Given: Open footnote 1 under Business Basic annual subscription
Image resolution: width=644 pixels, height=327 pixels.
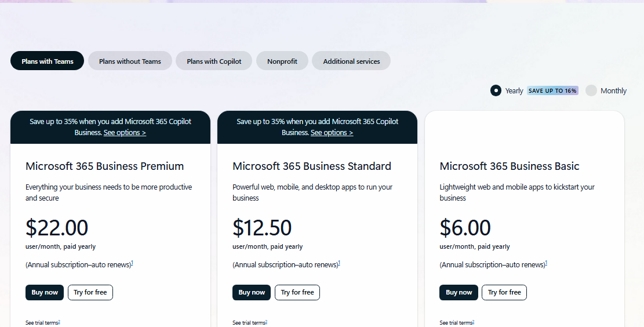Looking at the screenshot, I should 546,263.
